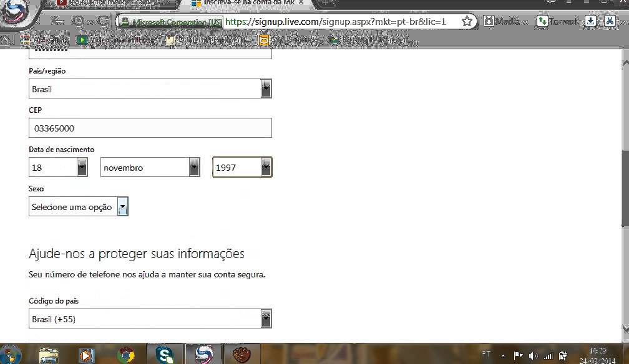Open the birth month dropdown showing novembro

pyautogui.click(x=150, y=167)
